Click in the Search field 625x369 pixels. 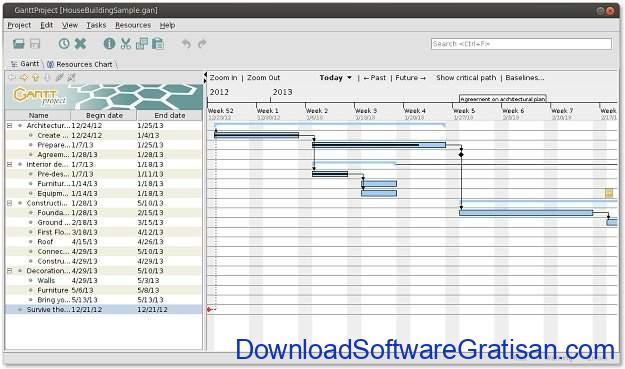coord(521,44)
